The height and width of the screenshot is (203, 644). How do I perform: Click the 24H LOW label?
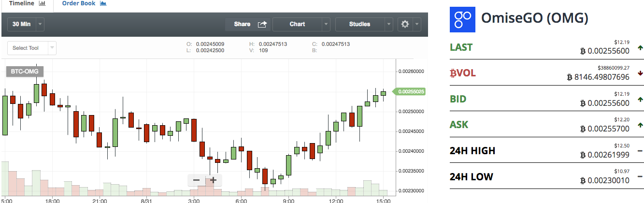point(472,176)
